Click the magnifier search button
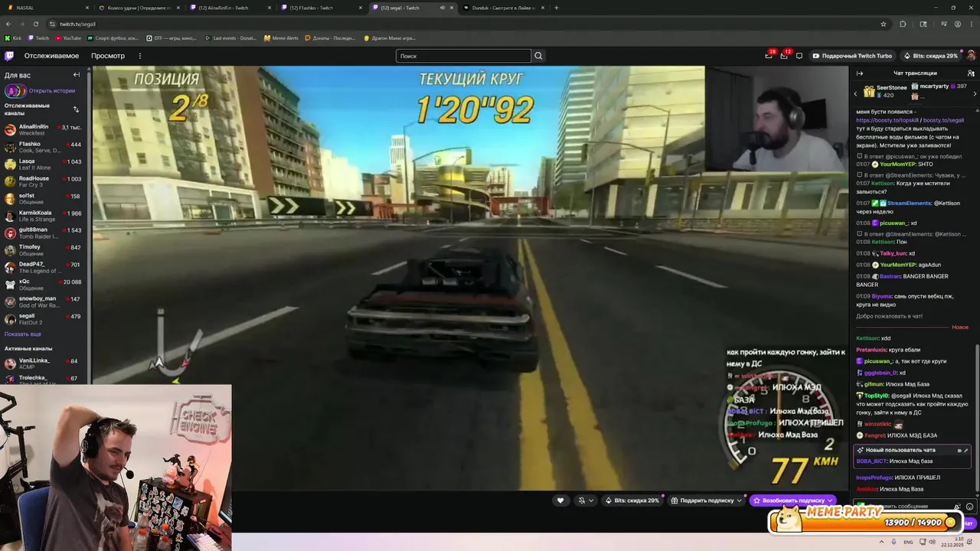Image resolution: width=980 pixels, height=551 pixels. click(538, 56)
